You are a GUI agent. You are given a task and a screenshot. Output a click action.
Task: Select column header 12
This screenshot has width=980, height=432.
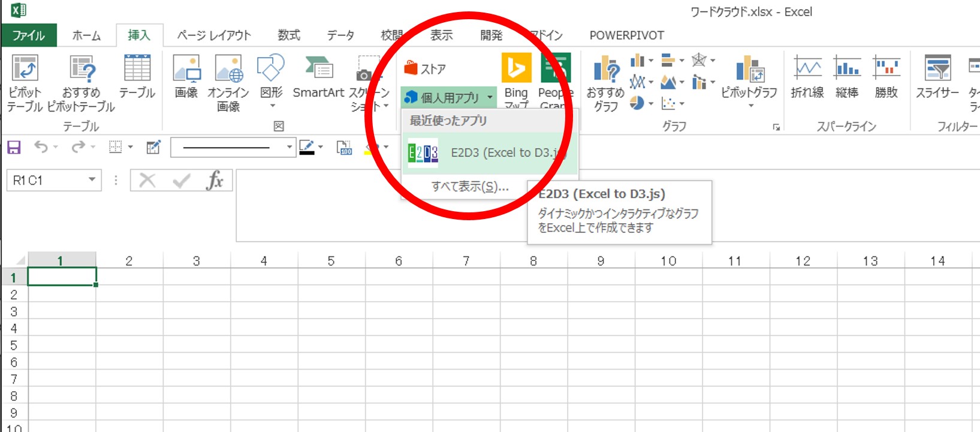(803, 260)
